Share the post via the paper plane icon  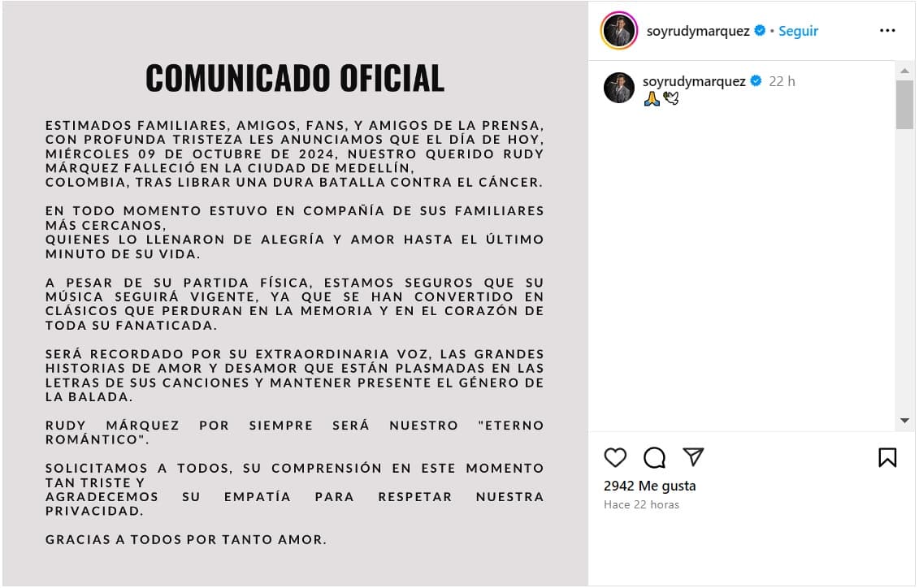click(x=693, y=457)
